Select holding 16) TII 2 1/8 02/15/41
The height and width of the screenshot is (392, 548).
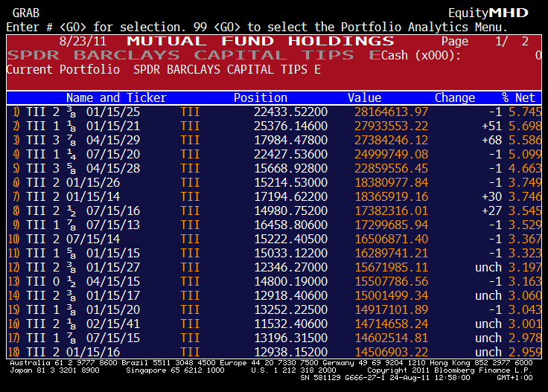274,324
